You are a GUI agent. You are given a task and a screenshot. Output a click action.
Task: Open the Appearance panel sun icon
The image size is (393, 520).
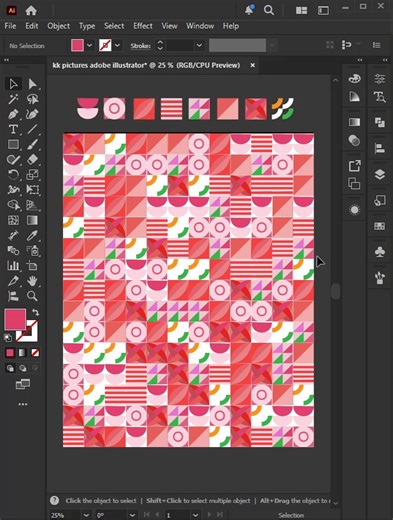click(354, 210)
